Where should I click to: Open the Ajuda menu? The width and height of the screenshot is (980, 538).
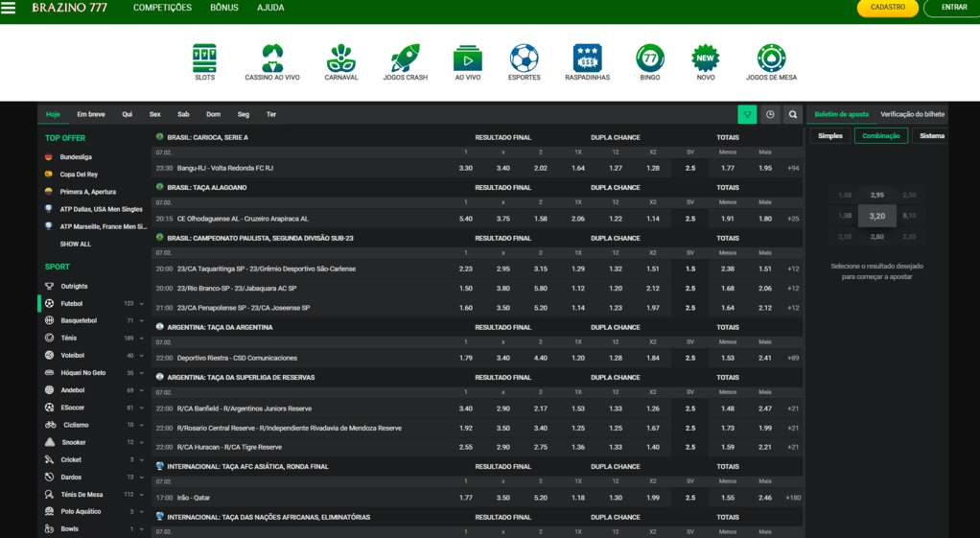click(x=270, y=8)
